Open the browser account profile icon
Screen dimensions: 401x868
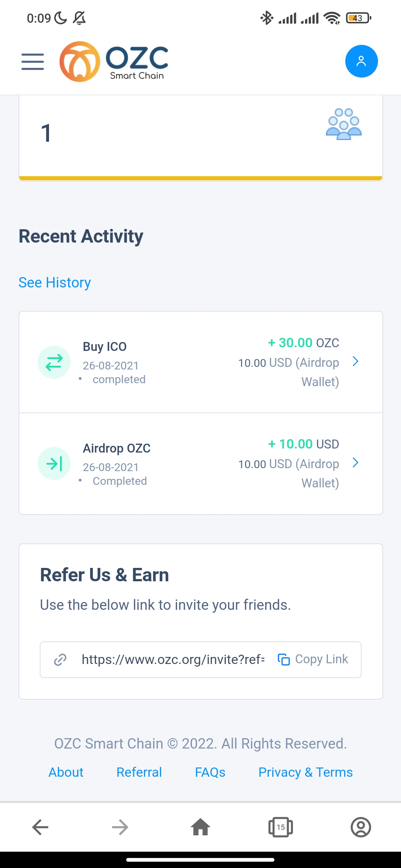pos(361,827)
